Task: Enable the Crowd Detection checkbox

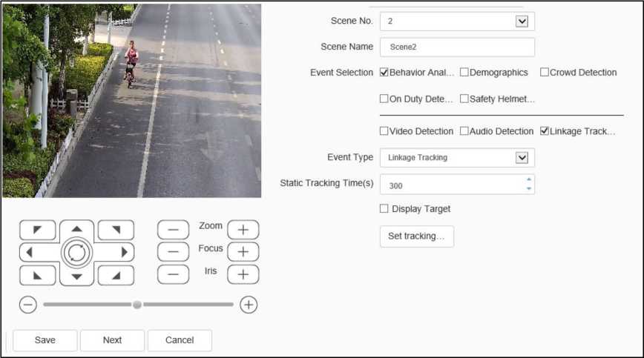Action: [545, 73]
